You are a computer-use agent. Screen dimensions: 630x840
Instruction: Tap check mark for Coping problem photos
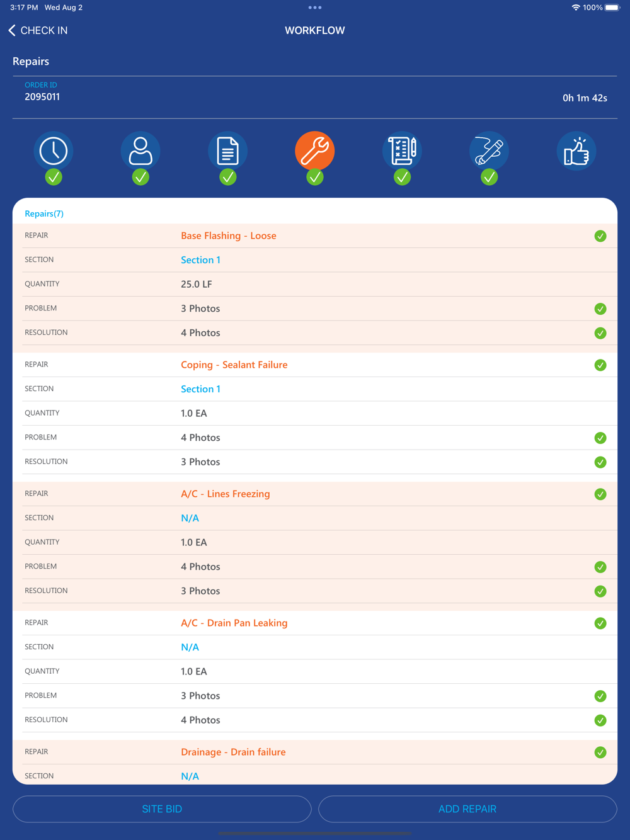(x=600, y=438)
